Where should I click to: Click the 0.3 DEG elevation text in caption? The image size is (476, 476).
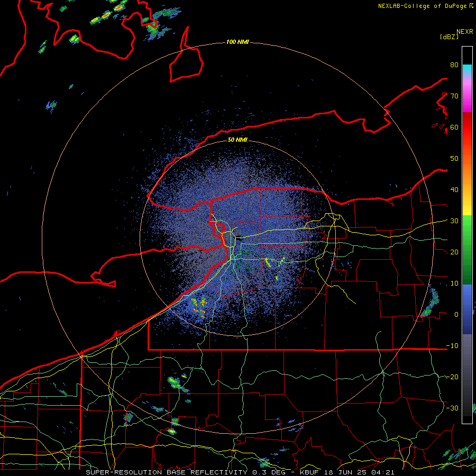tap(269, 472)
